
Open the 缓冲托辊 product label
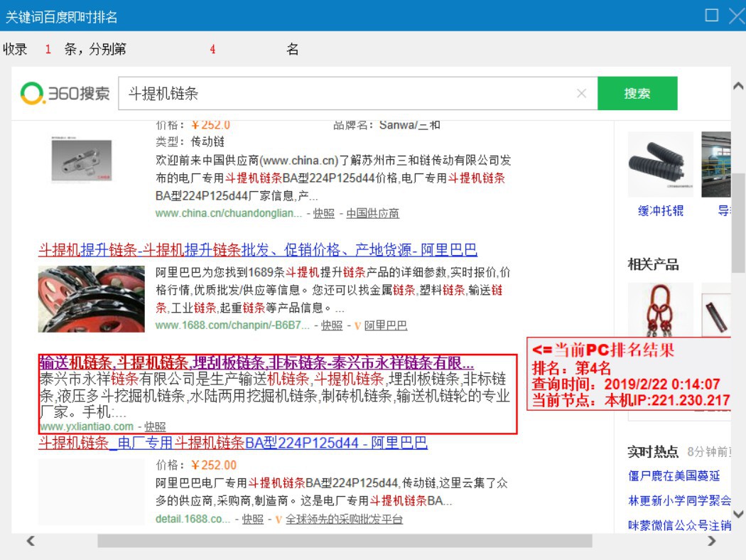660,211
